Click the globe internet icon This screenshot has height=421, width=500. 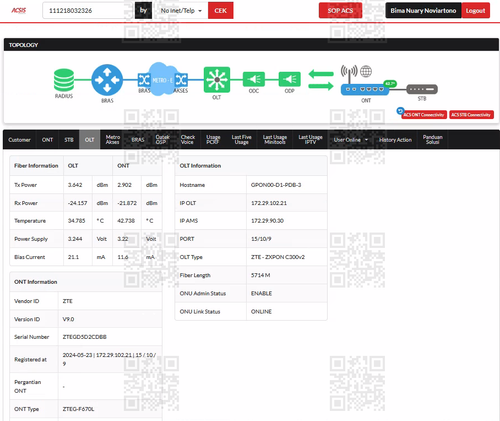click(366, 71)
